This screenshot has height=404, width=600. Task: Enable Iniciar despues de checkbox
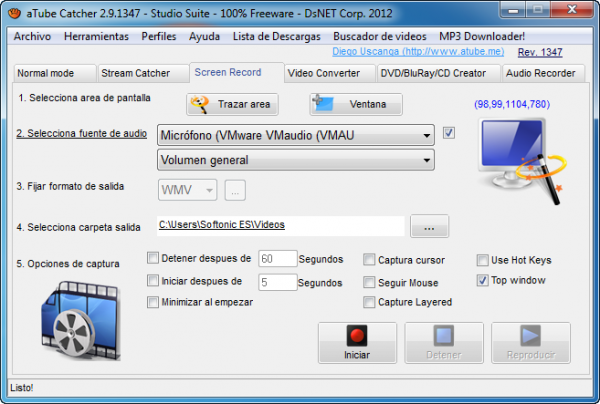click(x=153, y=281)
